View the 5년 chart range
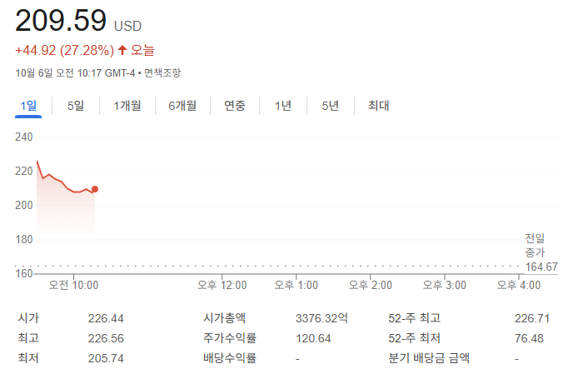 click(x=331, y=106)
